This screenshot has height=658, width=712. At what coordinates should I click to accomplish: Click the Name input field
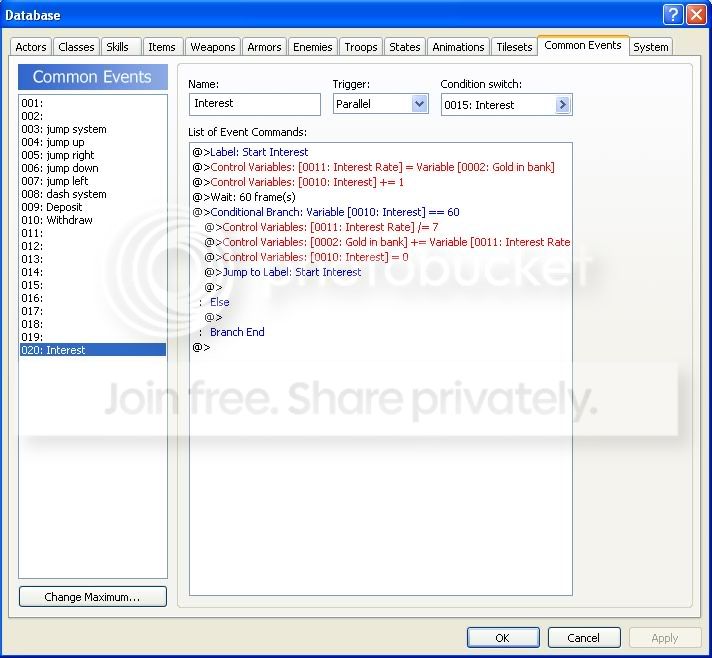point(254,104)
